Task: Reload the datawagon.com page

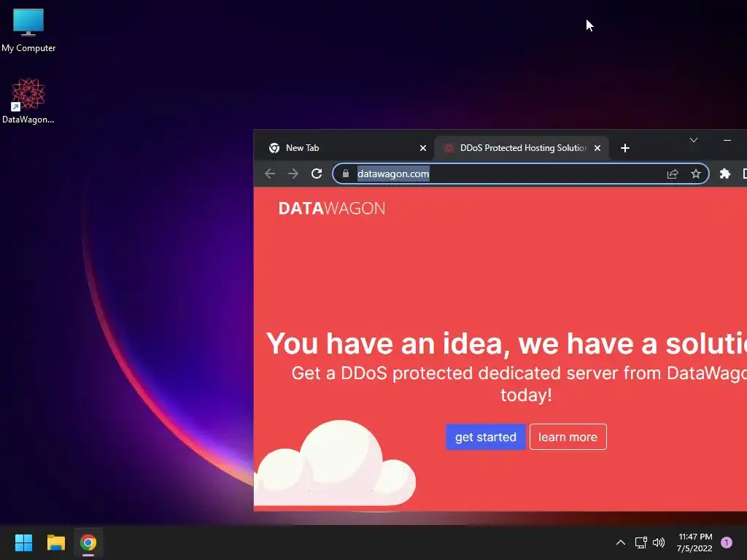Action: (x=317, y=174)
